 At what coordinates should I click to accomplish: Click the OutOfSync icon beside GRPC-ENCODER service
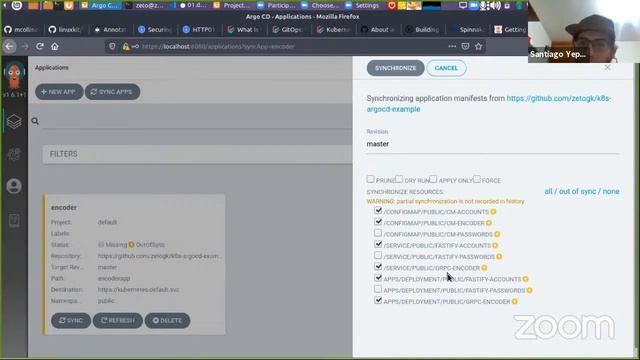484,268
